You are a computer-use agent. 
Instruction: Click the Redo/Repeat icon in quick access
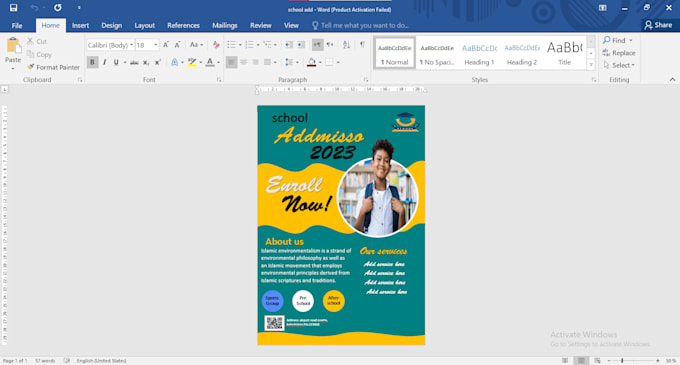58,8
